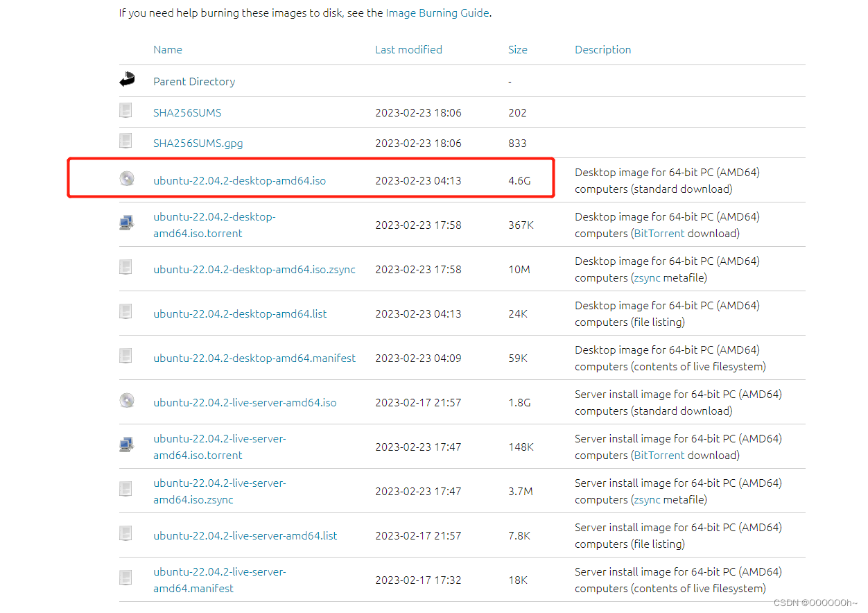The image size is (868, 613).
Task: Click the file icon for desktop-amd64.iso.zsync
Action: (x=125, y=267)
